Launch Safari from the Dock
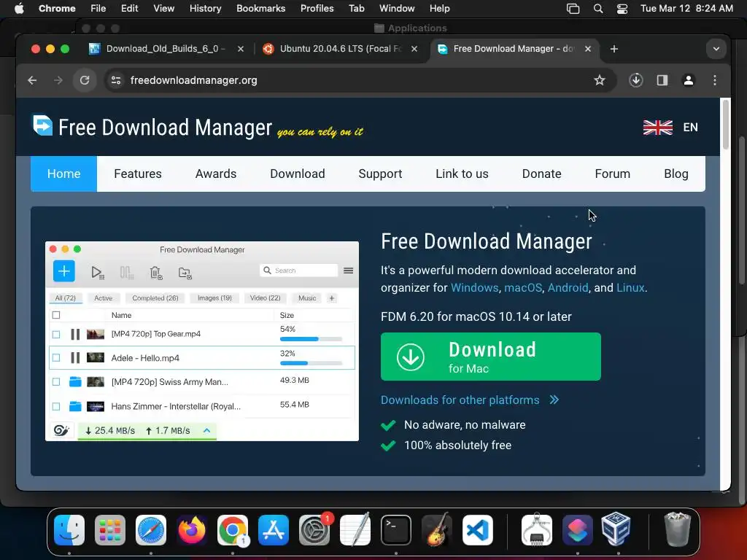Viewport: 747px width, 560px height. pyautogui.click(x=151, y=530)
